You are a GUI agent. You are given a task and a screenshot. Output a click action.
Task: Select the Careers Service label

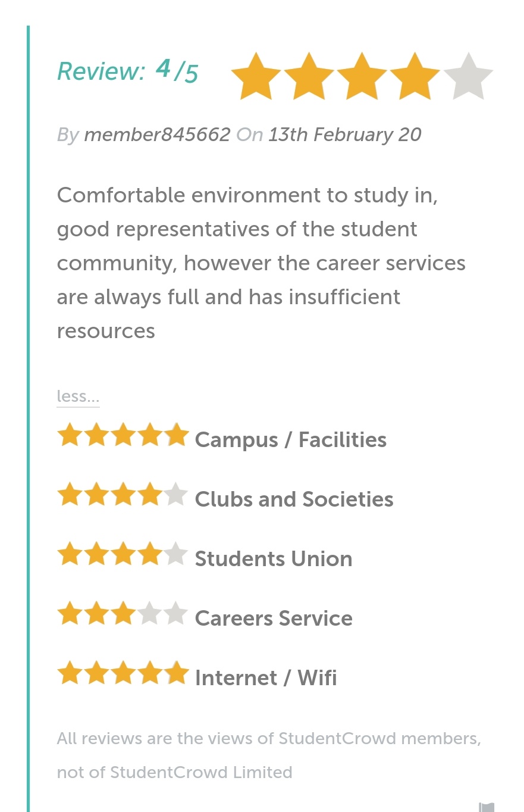[274, 619]
